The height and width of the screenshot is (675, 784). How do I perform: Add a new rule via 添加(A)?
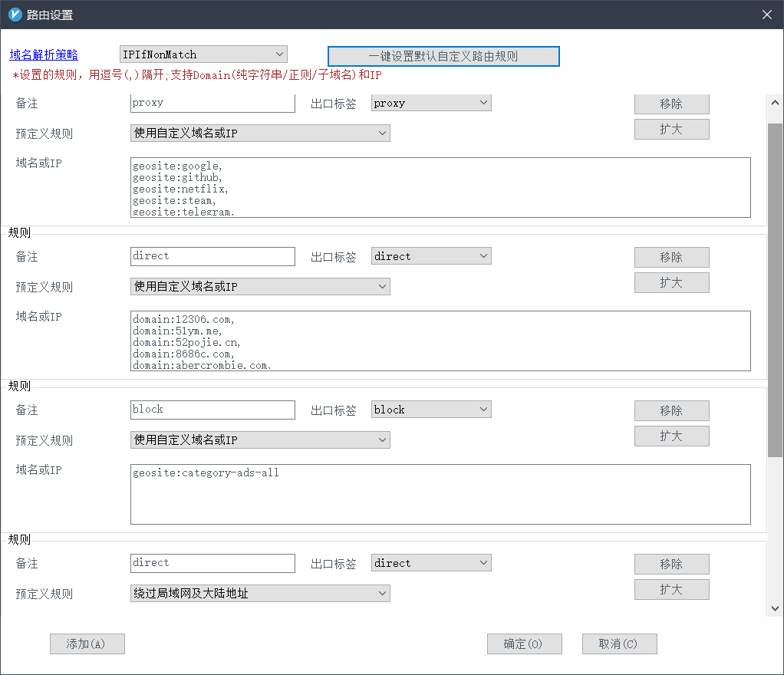coord(87,644)
